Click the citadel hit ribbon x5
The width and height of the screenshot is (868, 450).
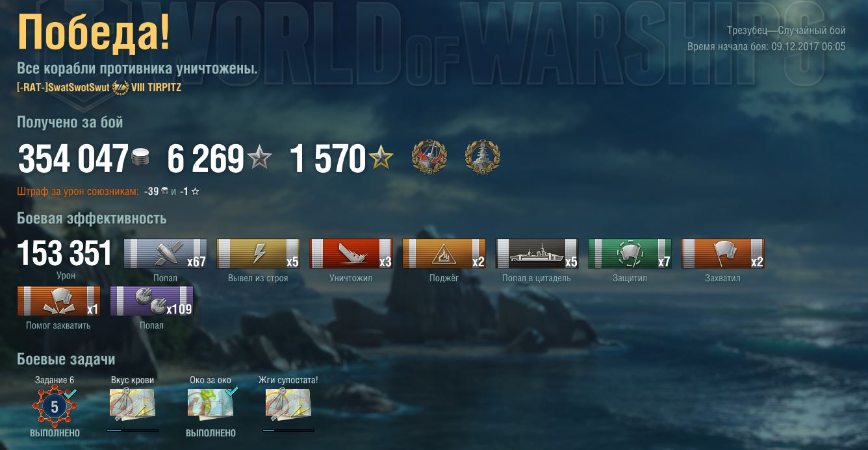[537, 253]
